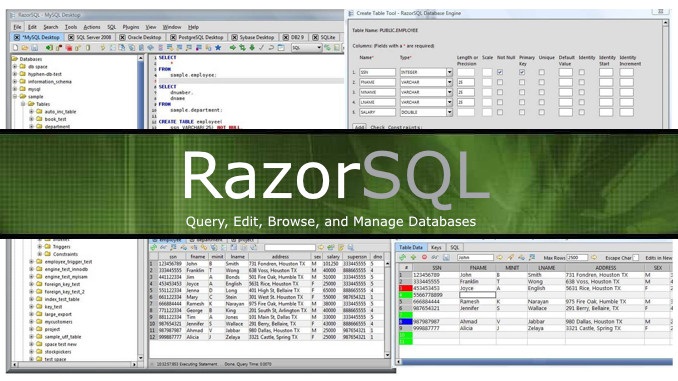Click the red marked row 3 indicator
This screenshot has height=381, width=678.
pyautogui.click(x=405, y=288)
